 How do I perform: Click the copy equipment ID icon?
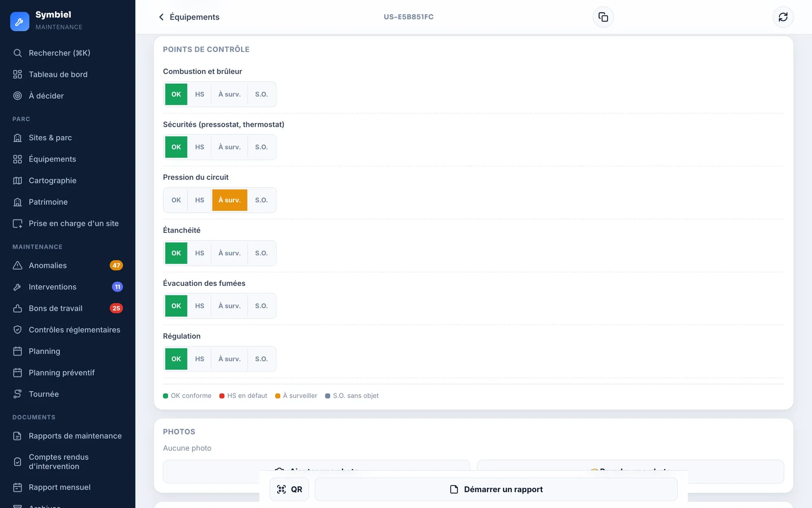coord(603,17)
